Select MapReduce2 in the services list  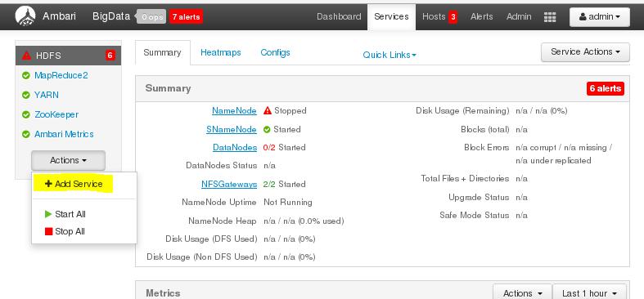coord(61,75)
